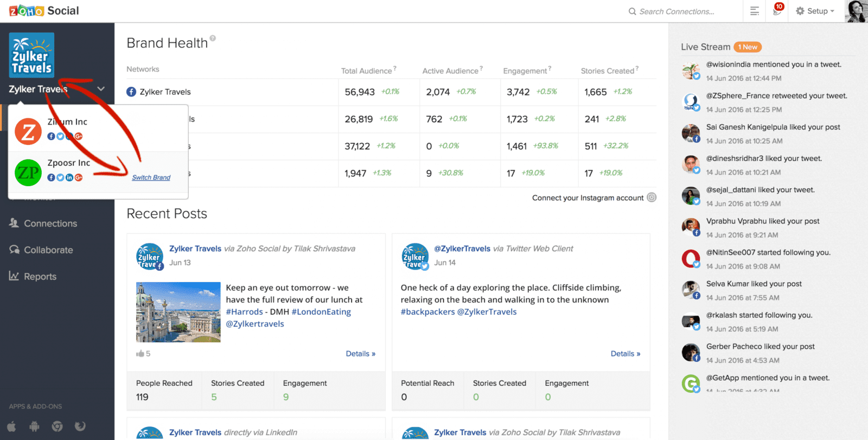This screenshot has width=868, height=440.
Task: Click Zylker Travels link in LinkedIn post
Action: click(x=195, y=432)
